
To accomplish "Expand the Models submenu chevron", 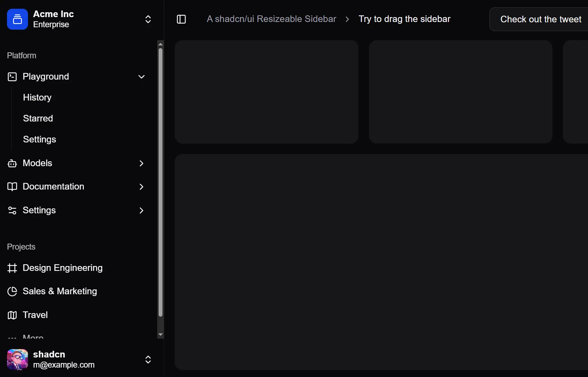I will tap(141, 163).
